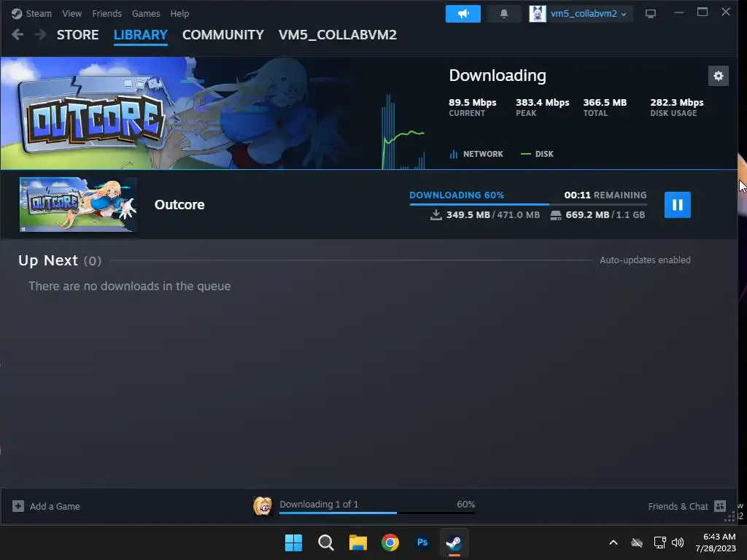Click the Outcore game thumbnail
The image size is (747, 560).
(x=78, y=204)
